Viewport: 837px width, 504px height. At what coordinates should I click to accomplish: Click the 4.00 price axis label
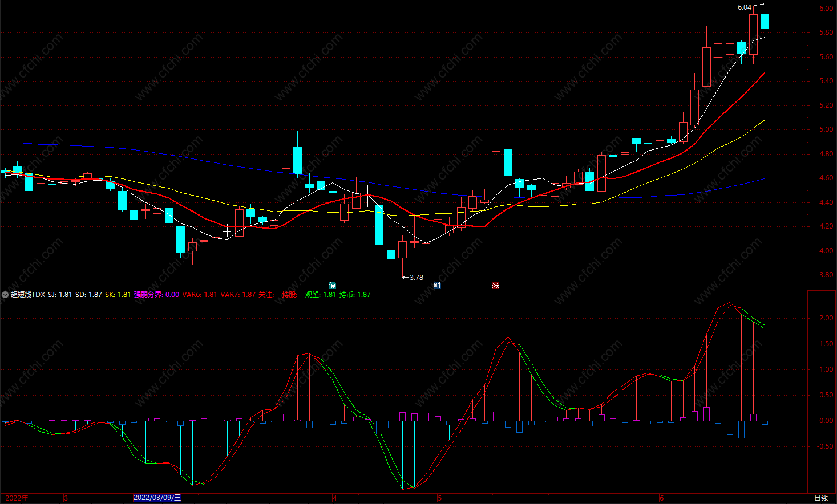[826, 250]
